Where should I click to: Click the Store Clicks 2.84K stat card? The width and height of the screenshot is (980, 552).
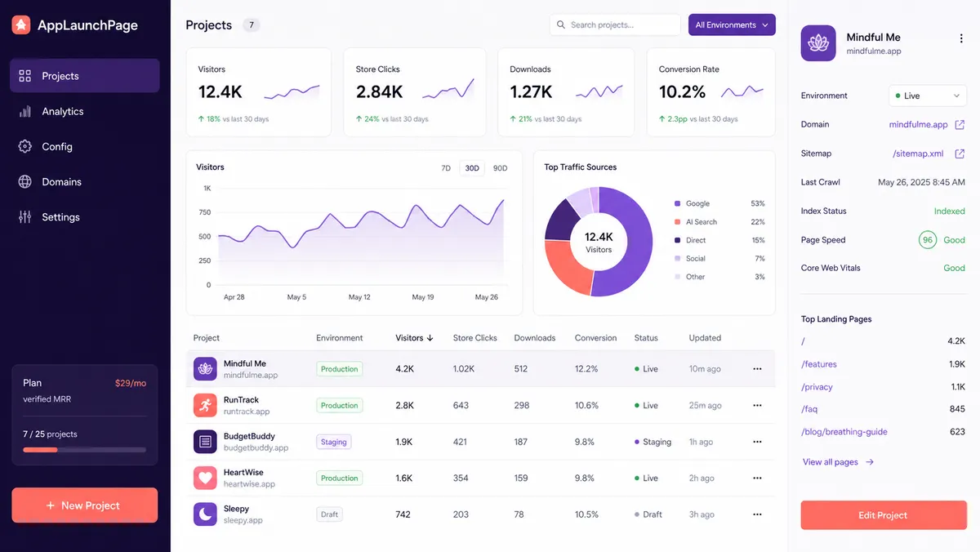point(415,92)
